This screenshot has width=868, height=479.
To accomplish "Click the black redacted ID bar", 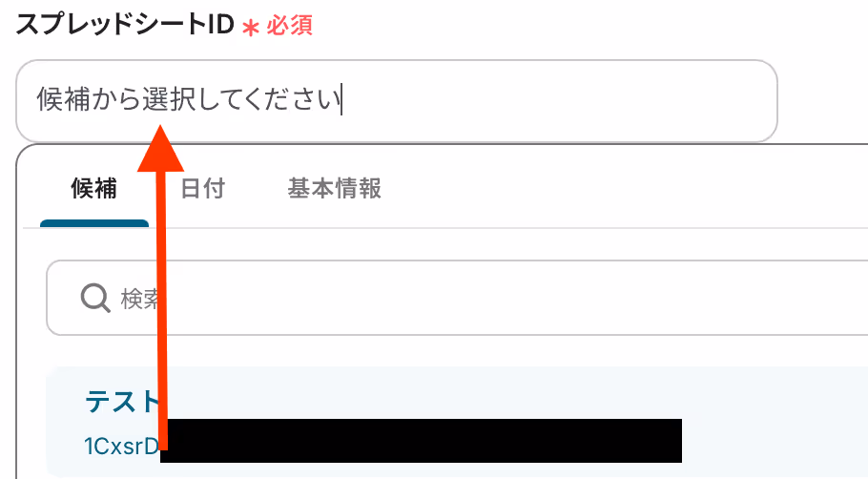I will [x=421, y=441].
